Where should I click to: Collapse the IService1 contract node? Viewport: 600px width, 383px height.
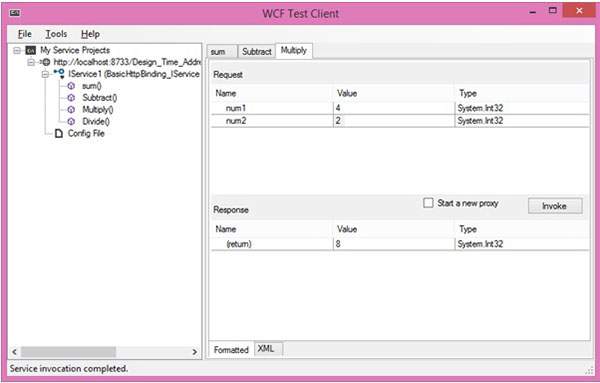45,74
